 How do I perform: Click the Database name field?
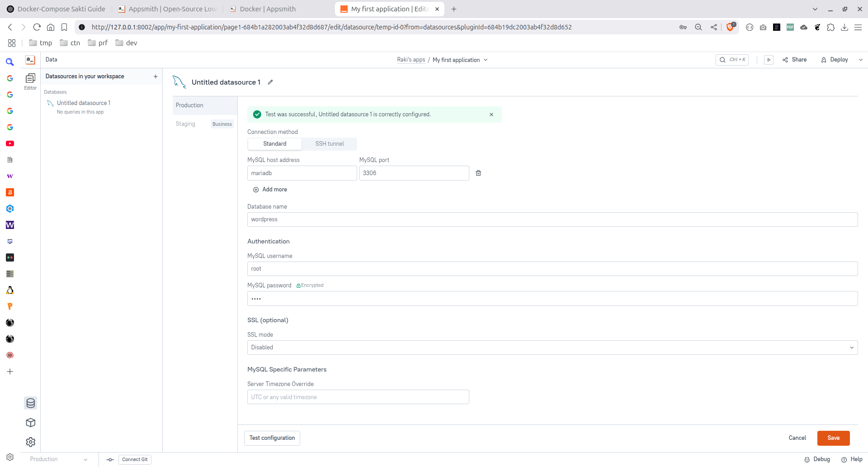point(552,219)
